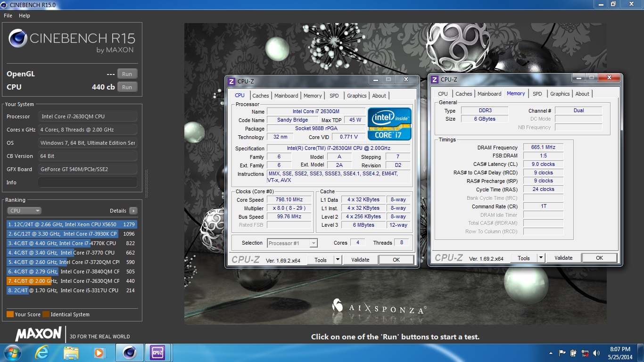Open About tab in left CPU-Z window
Image resolution: width=644 pixels, height=362 pixels.
379,96
